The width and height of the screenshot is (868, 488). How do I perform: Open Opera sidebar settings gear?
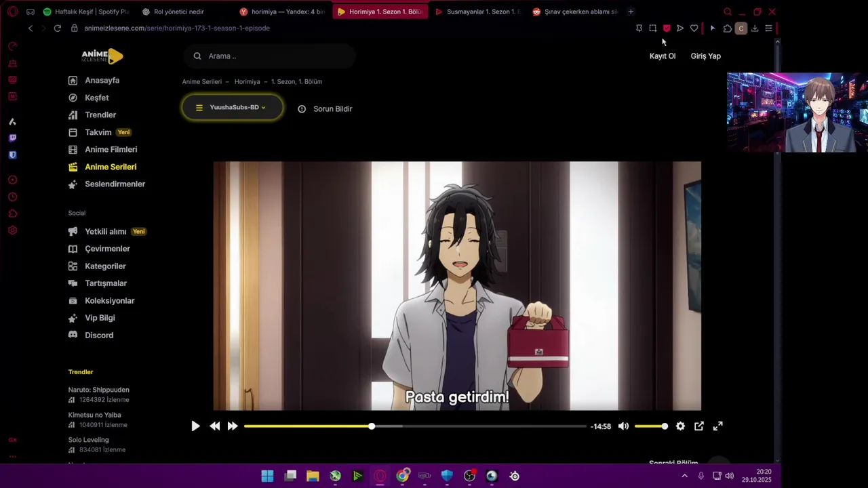point(12,230)
